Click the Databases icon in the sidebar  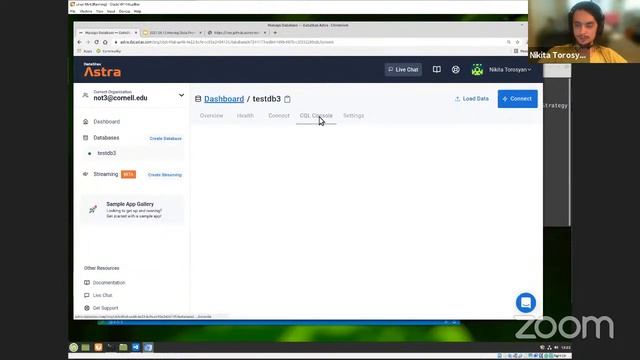(86, 138)
